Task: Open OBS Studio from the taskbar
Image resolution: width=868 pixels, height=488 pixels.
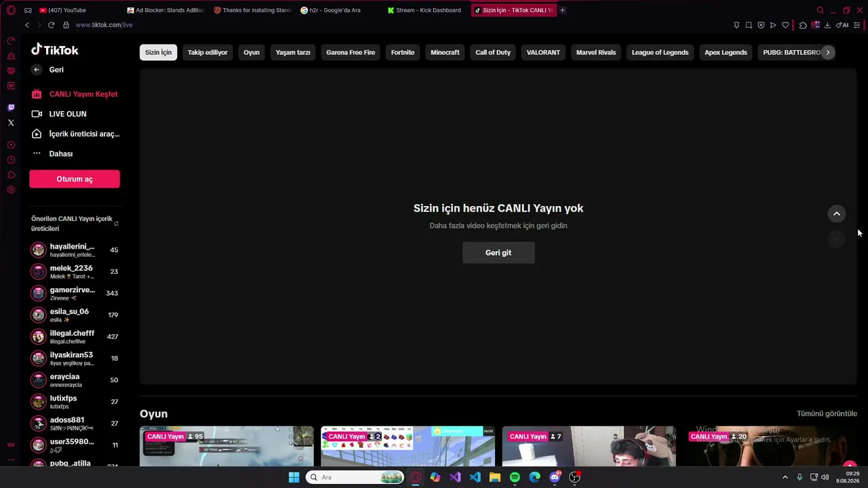Action: pos(574,477)
